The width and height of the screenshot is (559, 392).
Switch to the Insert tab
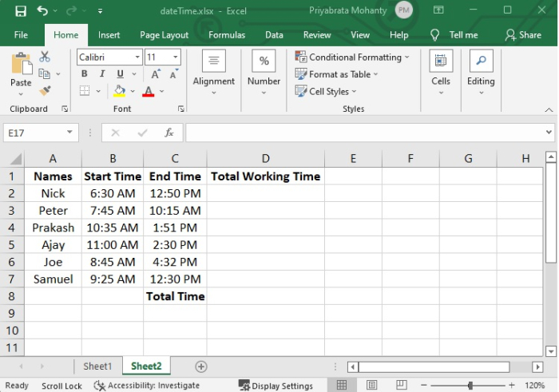109,35
